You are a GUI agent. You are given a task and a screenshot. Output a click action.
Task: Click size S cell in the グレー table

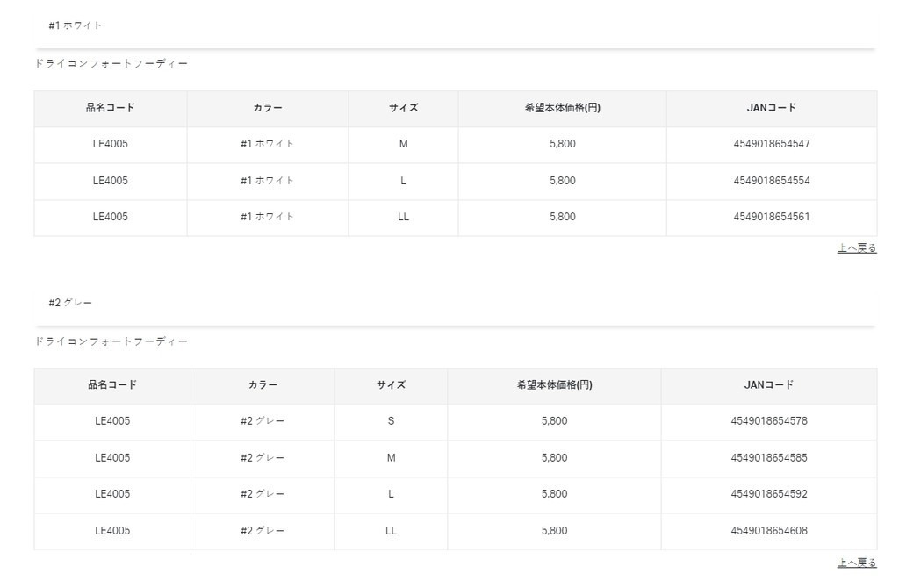[391, 421]
